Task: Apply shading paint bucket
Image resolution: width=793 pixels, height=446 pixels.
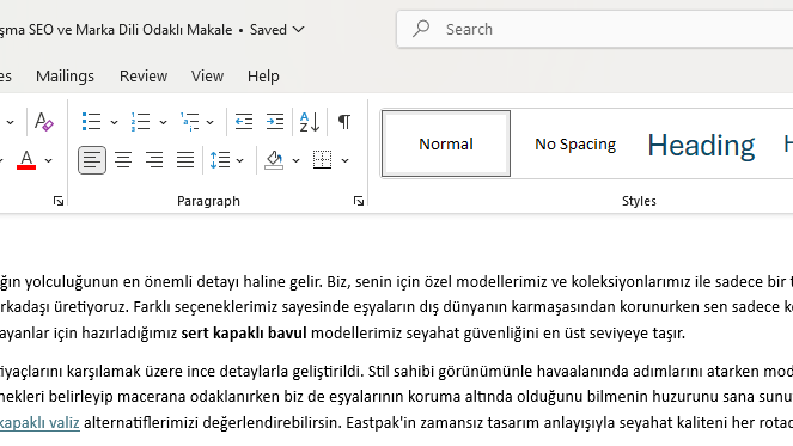Action: (x=274, y=160)
